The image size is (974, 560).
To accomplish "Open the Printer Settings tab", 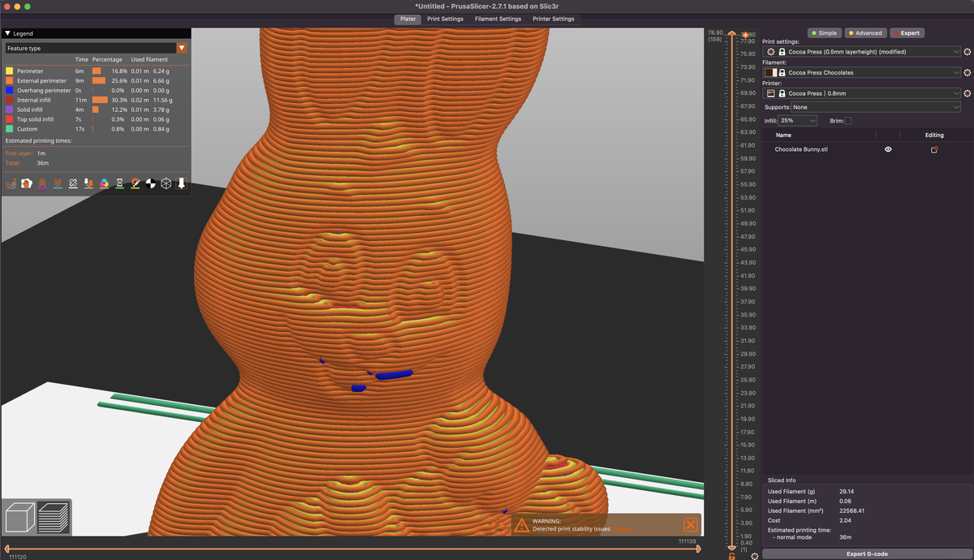I will coord(553,19).
